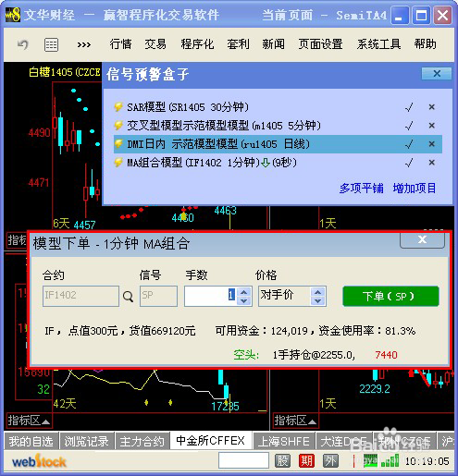Click the 白糖1405 chart title
Viewport: 458px width, 476px height.
[x=65, y=72]
